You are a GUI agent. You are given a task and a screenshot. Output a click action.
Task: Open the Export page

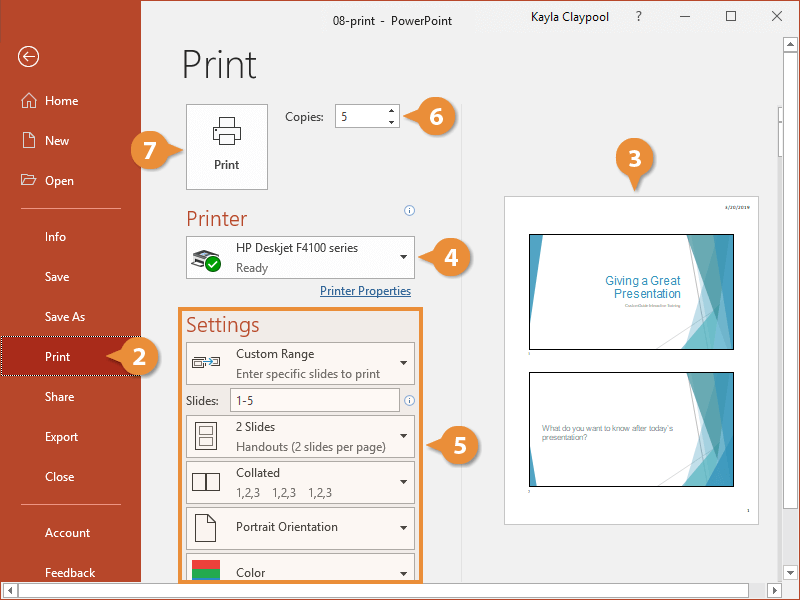pyautogui.click(x=61, y=437)
